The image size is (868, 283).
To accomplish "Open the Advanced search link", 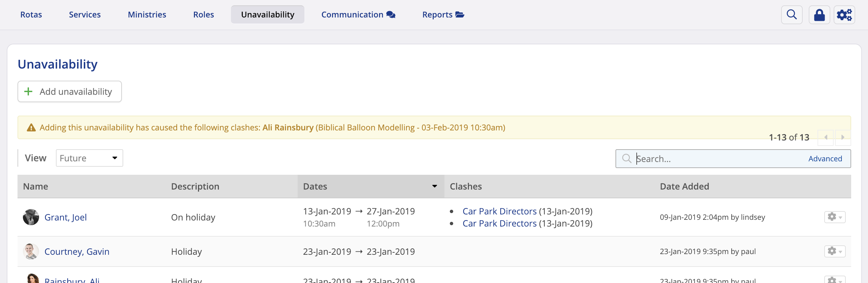I will (825, 159).
